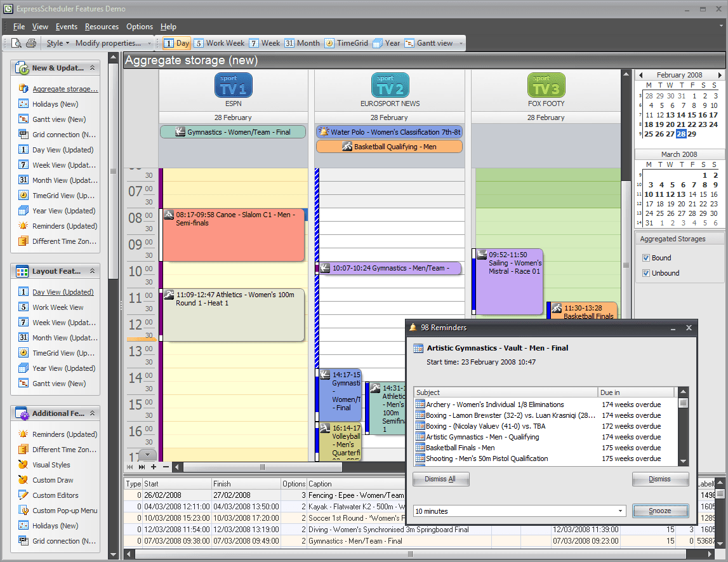The width and height of the screenshot is (728, 562).
Task: Open the Style dropdown
Action: point(58,43)
